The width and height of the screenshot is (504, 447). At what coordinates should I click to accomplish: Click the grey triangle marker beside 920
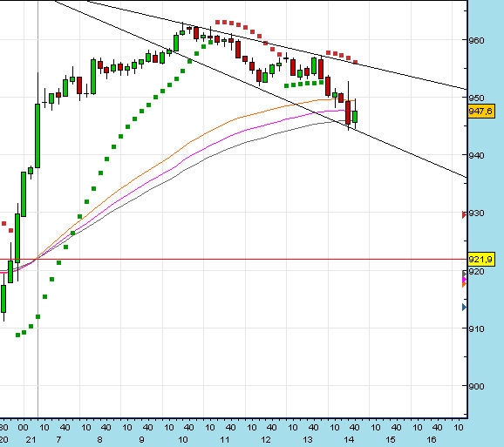(464, 274)
